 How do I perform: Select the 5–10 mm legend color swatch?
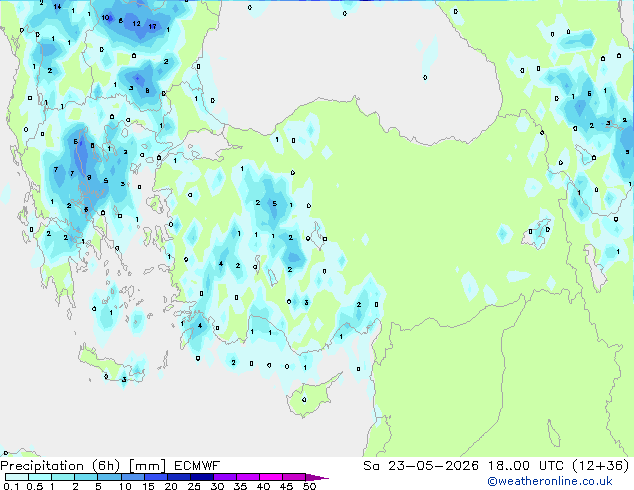pyautogui.click(x=109, y=477)
